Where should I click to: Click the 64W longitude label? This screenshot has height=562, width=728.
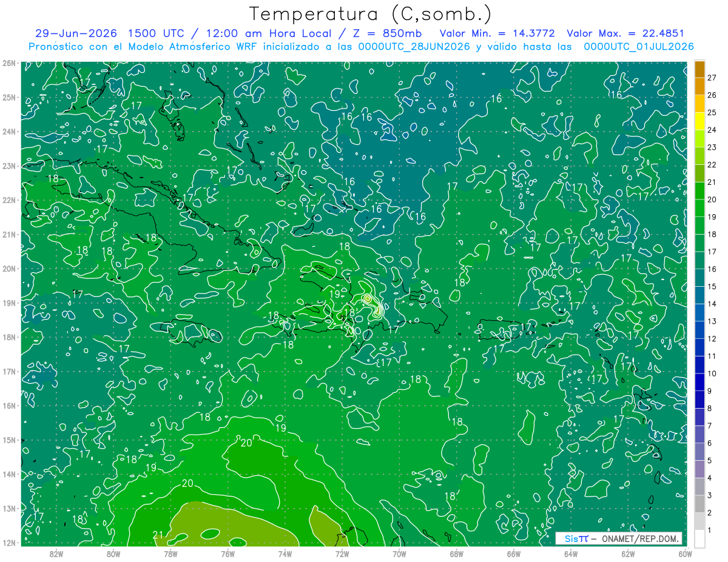pos(571,554)
